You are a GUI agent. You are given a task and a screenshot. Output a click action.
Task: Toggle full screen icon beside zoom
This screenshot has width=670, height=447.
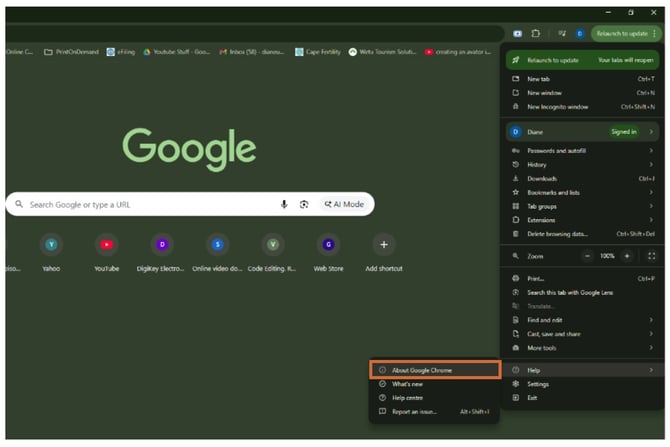tap(651, 256)
